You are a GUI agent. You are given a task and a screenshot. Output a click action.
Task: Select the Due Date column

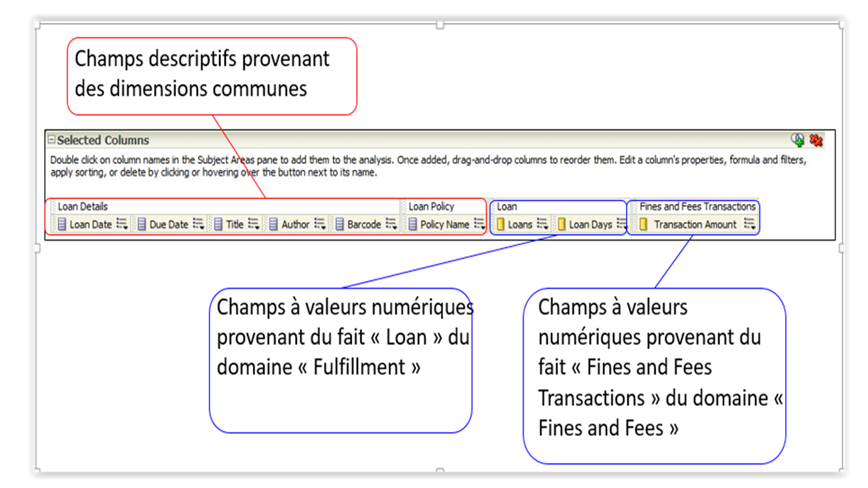(x=169, y=224)
